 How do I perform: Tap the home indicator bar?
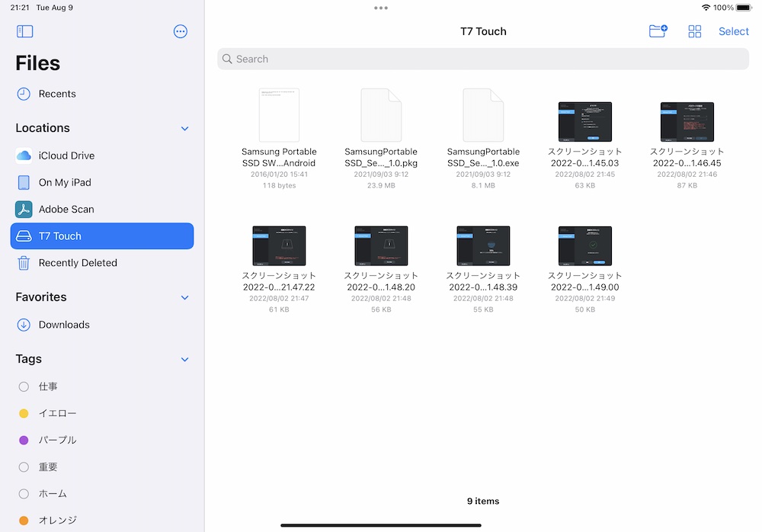click(x=381, y=525)
